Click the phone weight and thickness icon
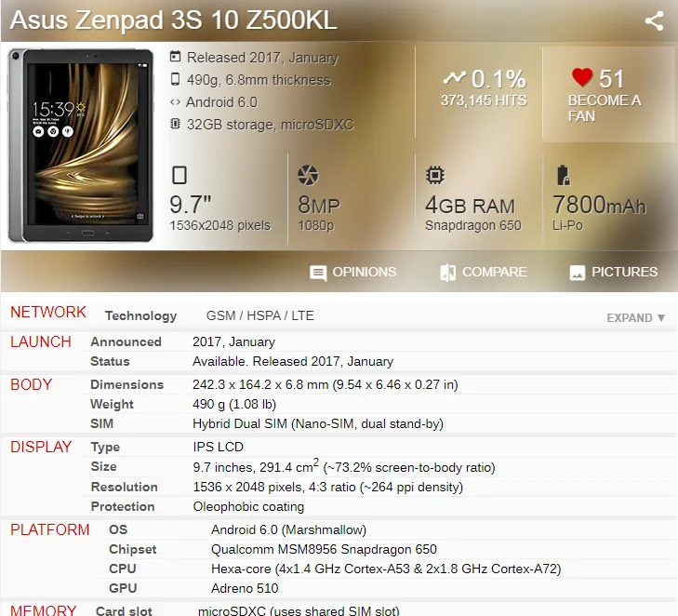This screenshot has height=616, width=678. (x=175, y=79)
